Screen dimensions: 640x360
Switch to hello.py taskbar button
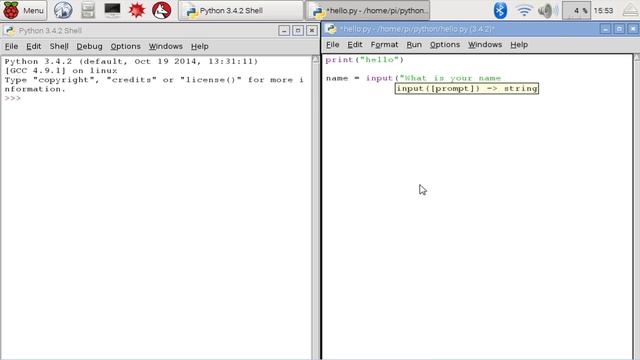pos(369,10)
